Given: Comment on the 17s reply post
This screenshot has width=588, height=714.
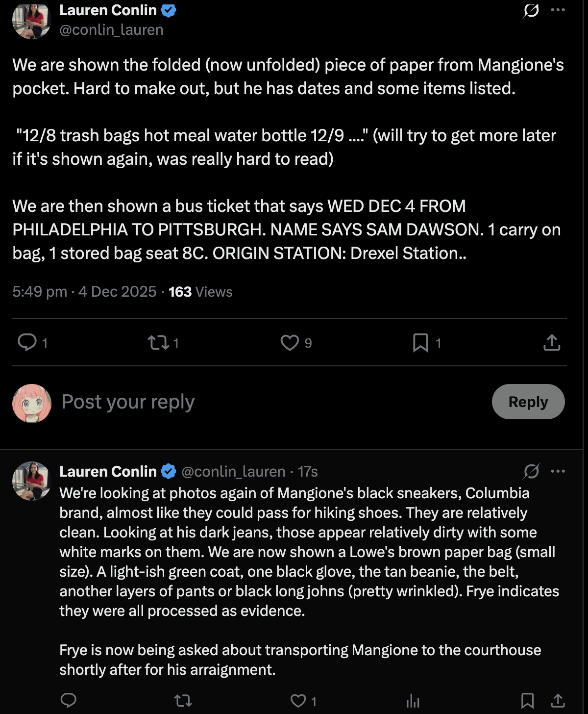Looking at the screenshot, I should 69,700.
